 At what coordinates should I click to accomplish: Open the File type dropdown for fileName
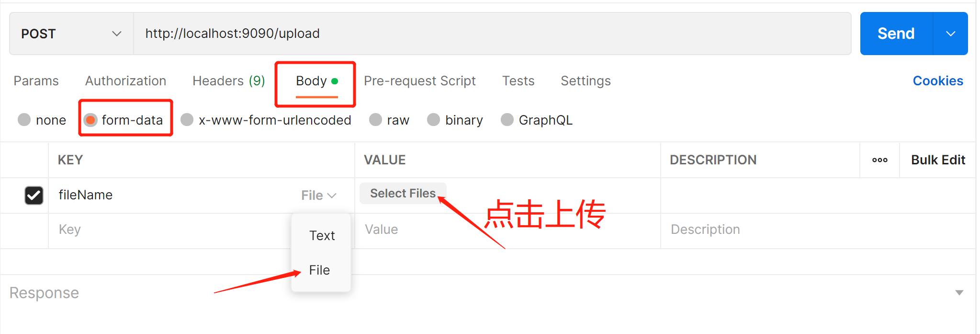pos(318,196)
